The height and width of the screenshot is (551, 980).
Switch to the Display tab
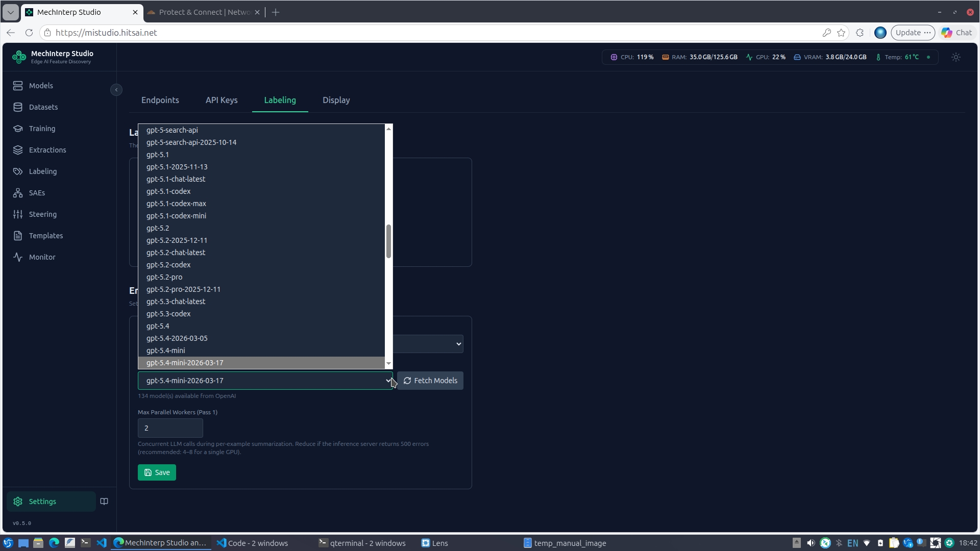tap(336, 100)
